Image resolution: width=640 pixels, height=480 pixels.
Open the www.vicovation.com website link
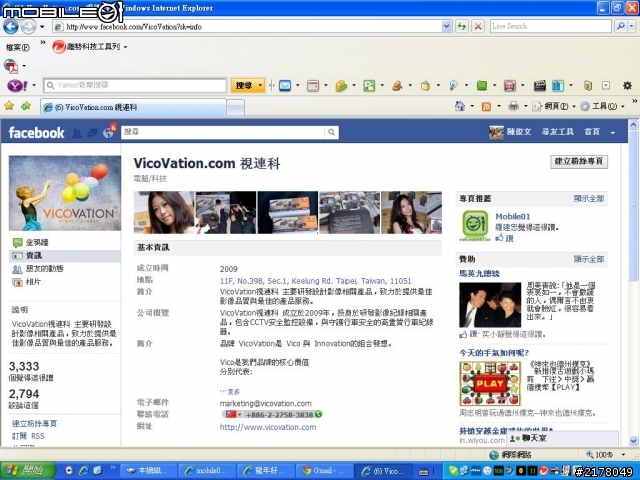[x=268, y=427]
